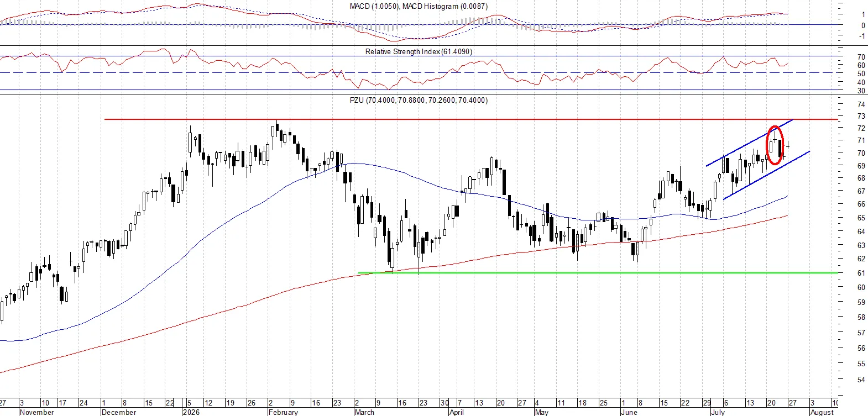Select the 61 price axis label
The width and height of the screenshot is (868, 416).
[861, 273]
